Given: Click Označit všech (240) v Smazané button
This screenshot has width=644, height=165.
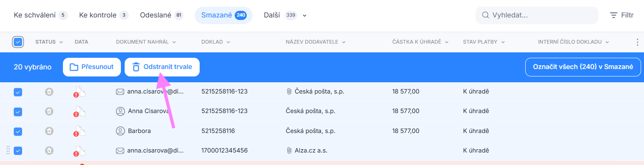Looking at the screenshot, I should coord(583,67).
